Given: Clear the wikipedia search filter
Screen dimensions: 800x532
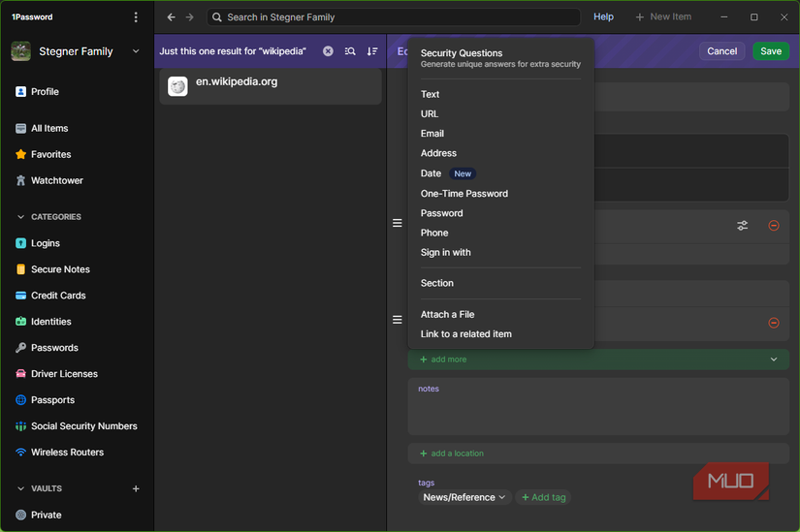Looking at the screenshot, I should pyautogui.click(x=328, y=51).
